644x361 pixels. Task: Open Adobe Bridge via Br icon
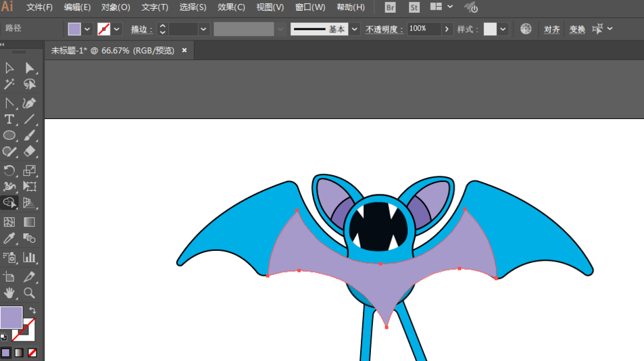pyautogui.click(x=391, y=7)
